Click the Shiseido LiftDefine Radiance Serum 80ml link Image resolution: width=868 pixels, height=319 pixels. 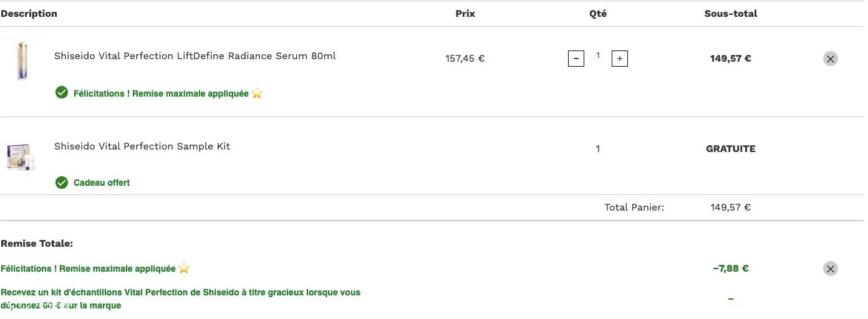(195, 56)
